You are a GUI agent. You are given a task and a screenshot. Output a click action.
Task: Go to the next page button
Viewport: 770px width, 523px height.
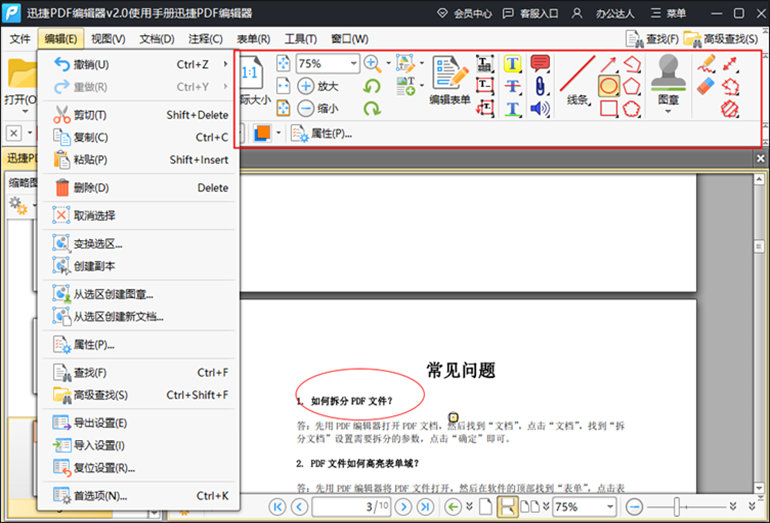[403, 506]
